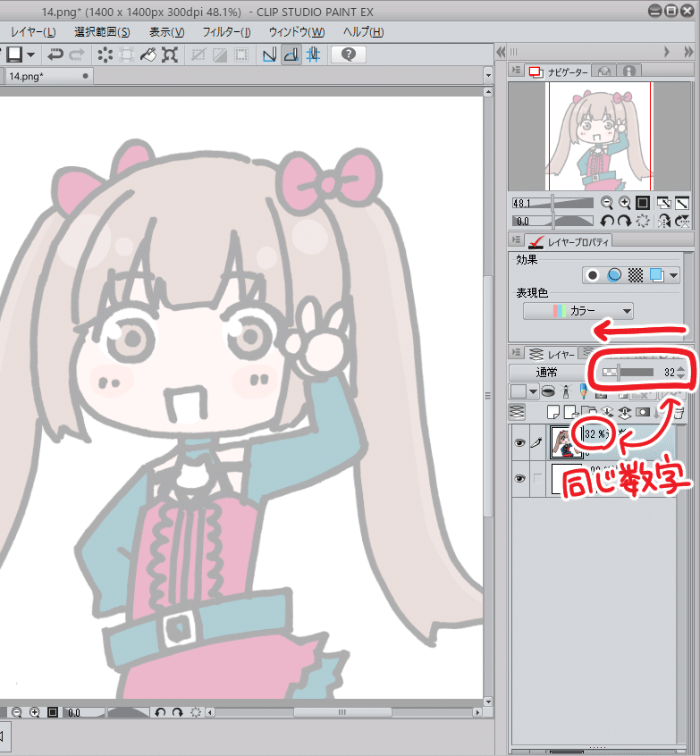This screenshot has height=756, width=700.
Task: Click navigator 100% display icon
Action: pyautogui.click(x=643, y=203)
